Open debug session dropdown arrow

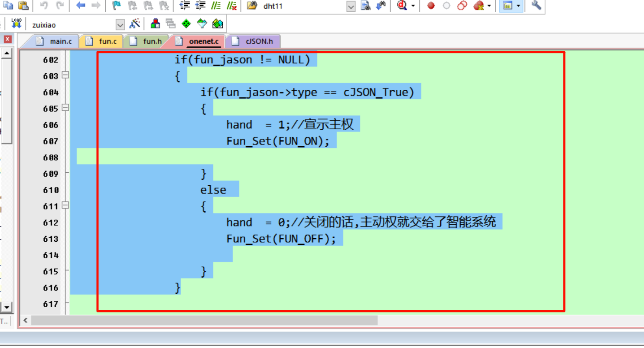pyautogui.click(x=413, y=6)
